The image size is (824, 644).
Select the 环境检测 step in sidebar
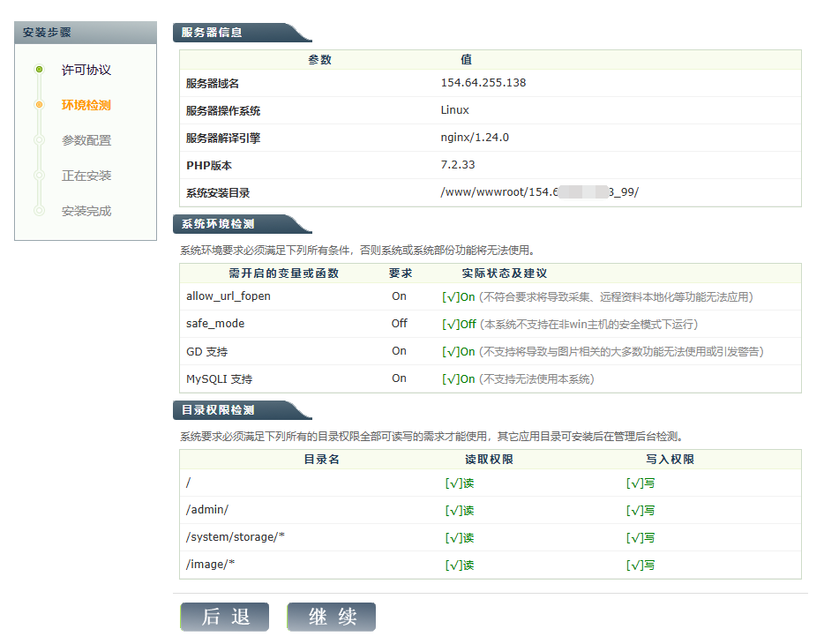pos(86,105)
